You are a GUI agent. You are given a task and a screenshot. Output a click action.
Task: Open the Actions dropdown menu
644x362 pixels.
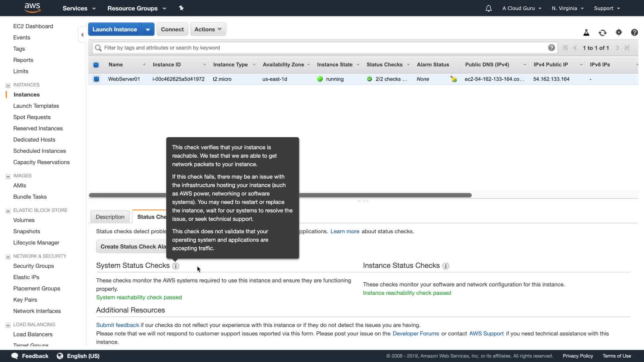208,29
